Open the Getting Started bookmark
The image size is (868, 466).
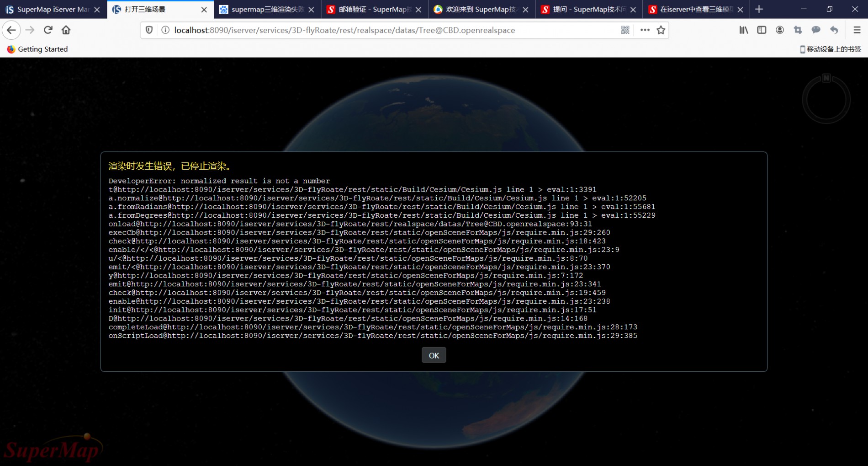(37, 49)
